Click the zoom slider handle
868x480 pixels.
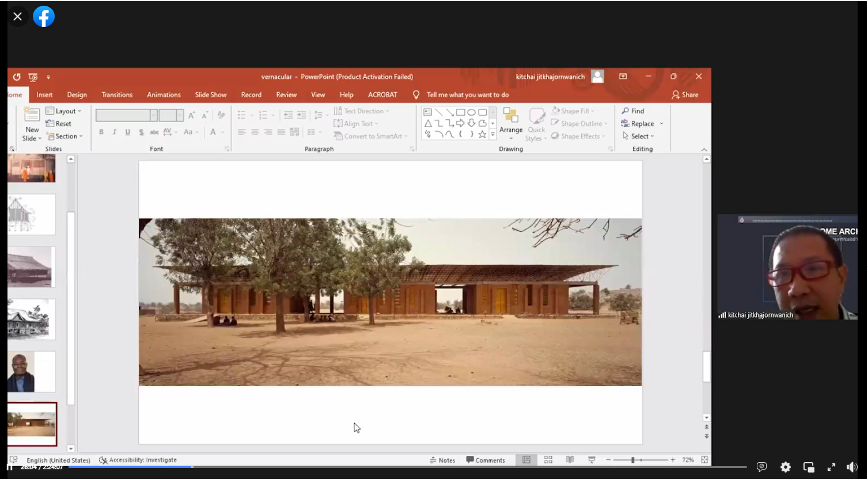(632, 460)
